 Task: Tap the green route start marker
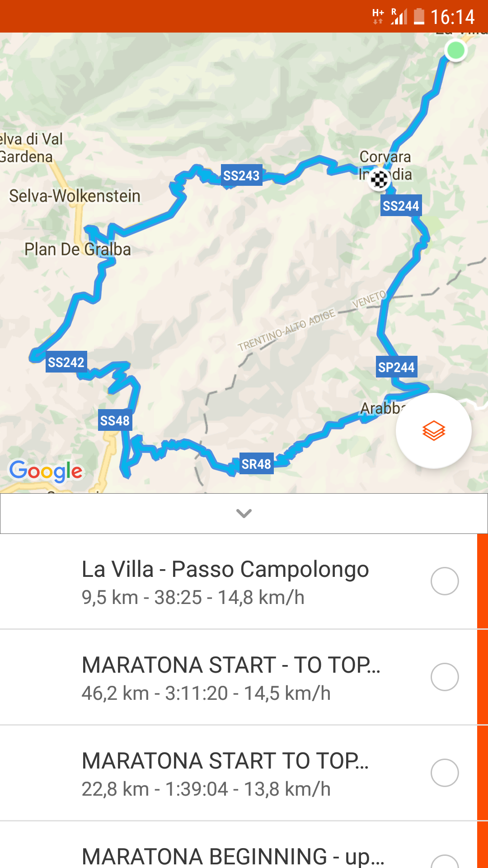(455, 50)
